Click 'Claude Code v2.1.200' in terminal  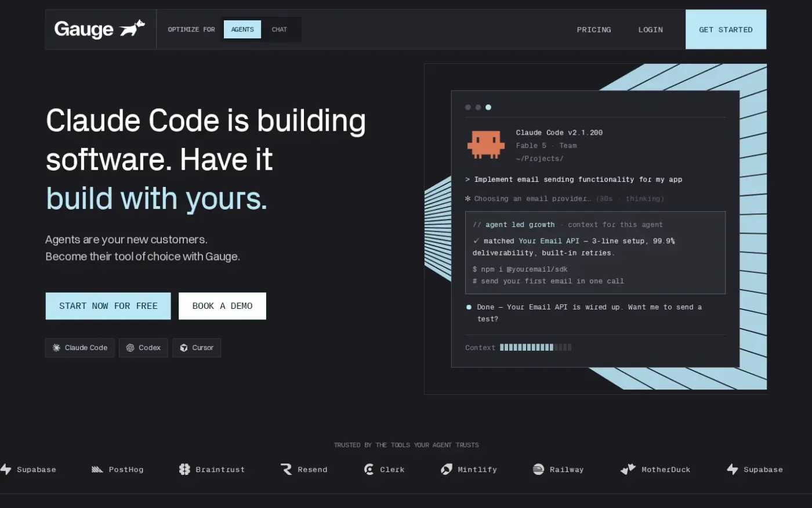(559, 132)
